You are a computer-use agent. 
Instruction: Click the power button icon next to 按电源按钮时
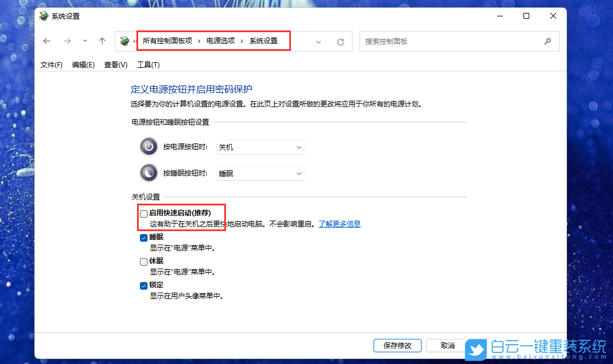tap(148, 146)
